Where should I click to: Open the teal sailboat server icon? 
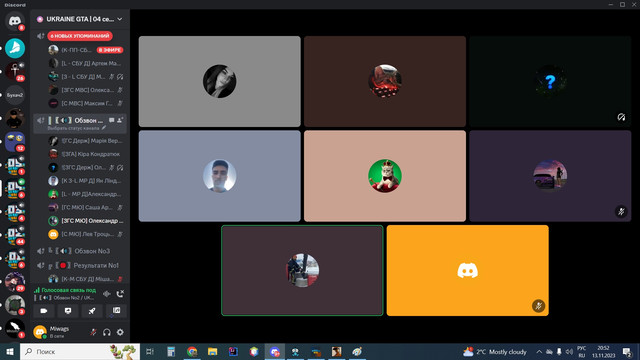(15, 48)
